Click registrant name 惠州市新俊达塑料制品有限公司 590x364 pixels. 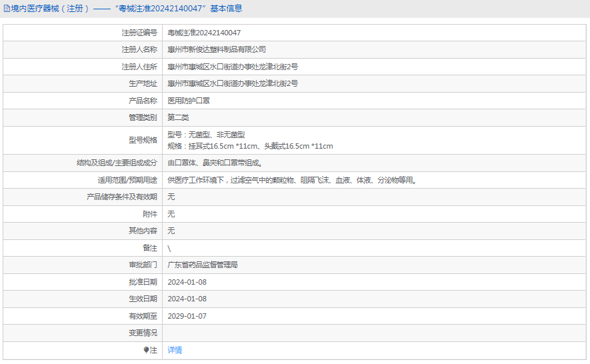pos(217,49)
